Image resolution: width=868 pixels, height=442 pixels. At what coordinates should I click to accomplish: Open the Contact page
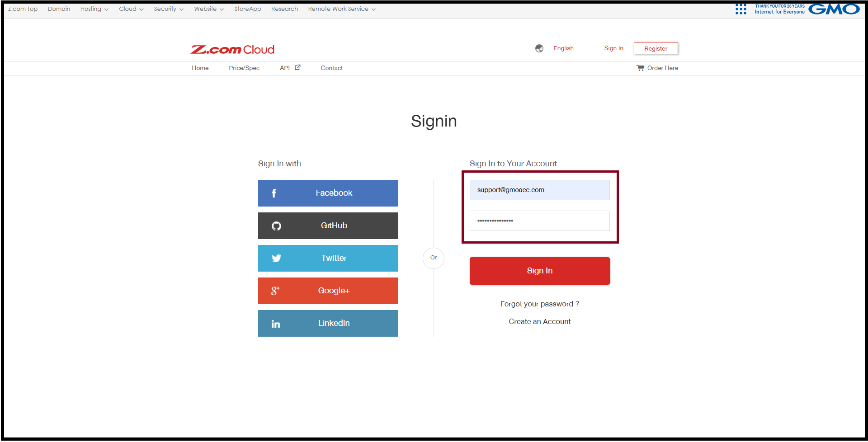point(331,68)
